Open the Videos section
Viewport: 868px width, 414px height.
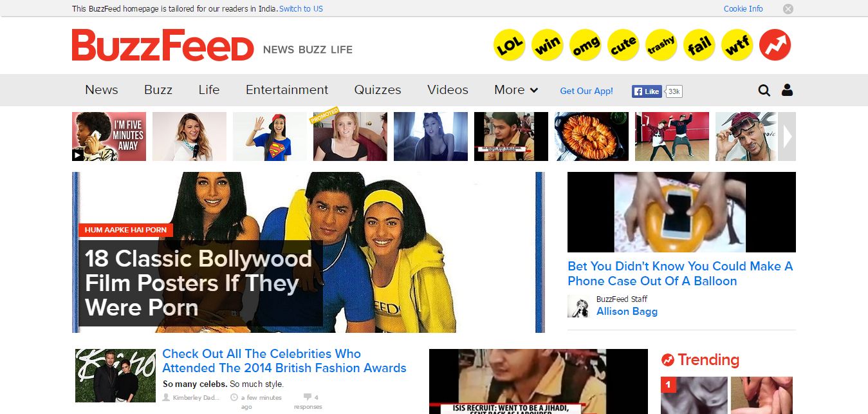[448, 90]
